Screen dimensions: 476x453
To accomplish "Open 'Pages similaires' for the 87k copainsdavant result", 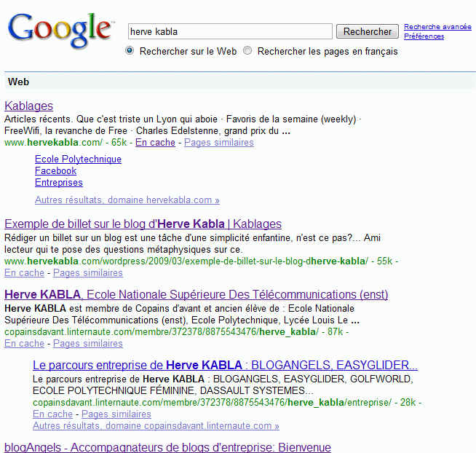I will [x=88, y=343].
